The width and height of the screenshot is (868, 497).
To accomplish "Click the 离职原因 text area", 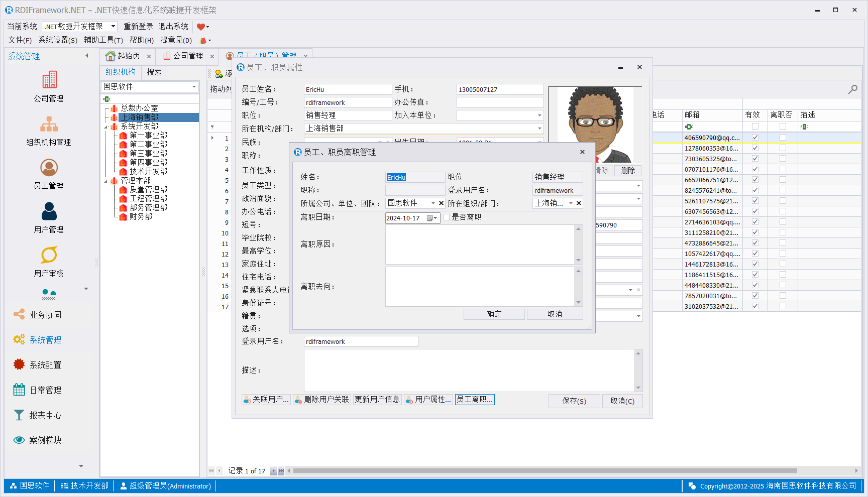I will [480, 244].
